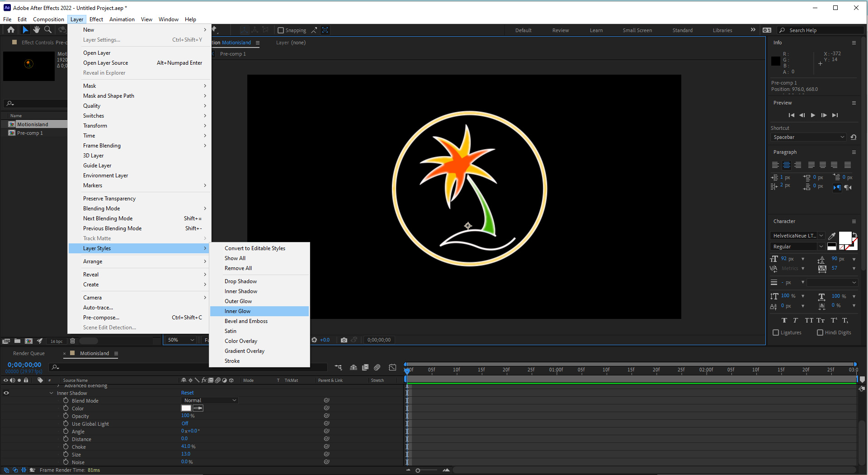Pick color with Inner Shadow eyedropper
The height and width of the screenshot is (475, 868).
(x=198, y=408)
